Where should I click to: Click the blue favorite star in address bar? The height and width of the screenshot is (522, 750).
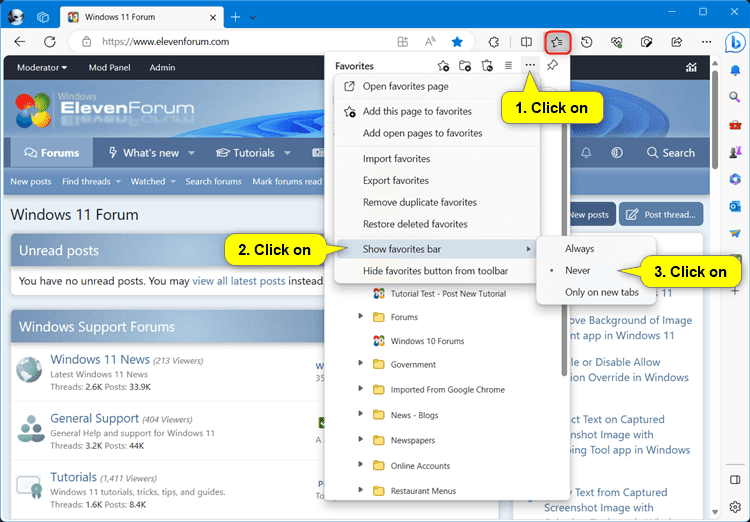click(x=457, y=42)
